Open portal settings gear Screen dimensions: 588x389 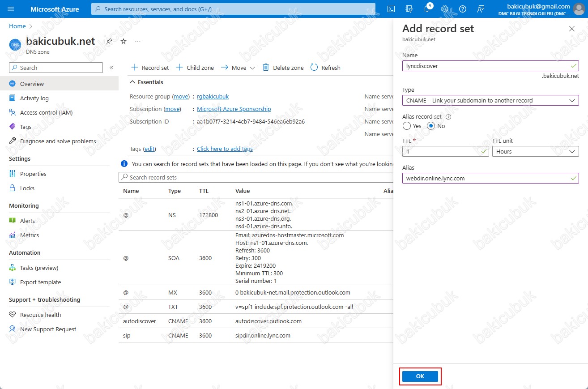tap(445, 9)
